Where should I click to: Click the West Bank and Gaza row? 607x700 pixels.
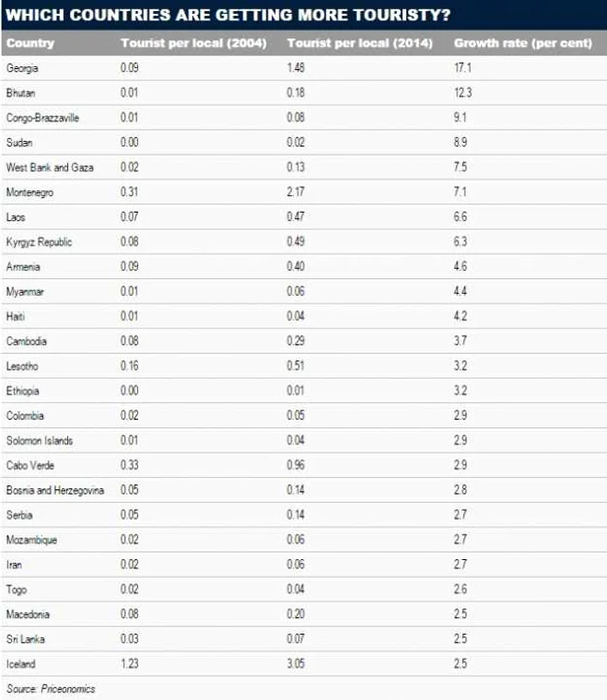(303, 167)
